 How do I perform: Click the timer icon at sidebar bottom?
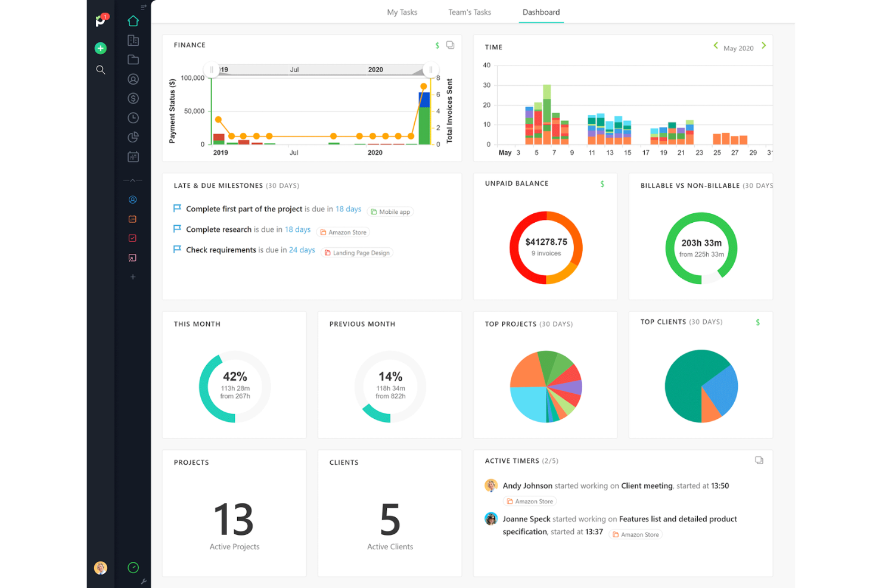(x=133, y=568)
